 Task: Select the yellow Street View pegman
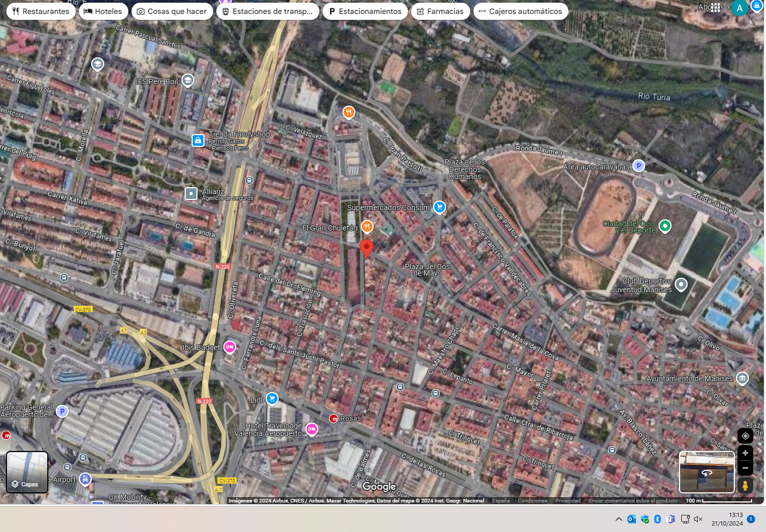coord(745,486)
